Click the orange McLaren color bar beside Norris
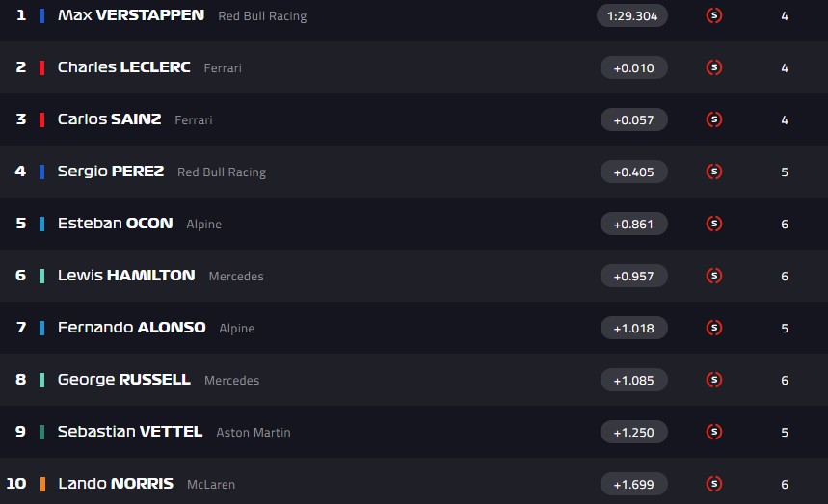This screenshot has width=828, height=504. click(41, 484)
